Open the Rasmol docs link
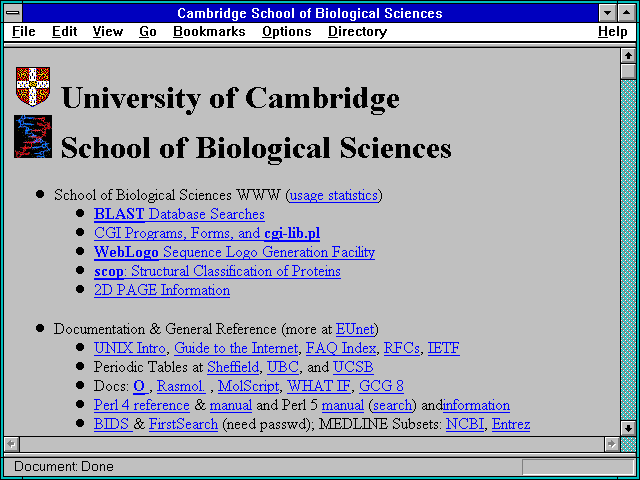 coord(181,386)
